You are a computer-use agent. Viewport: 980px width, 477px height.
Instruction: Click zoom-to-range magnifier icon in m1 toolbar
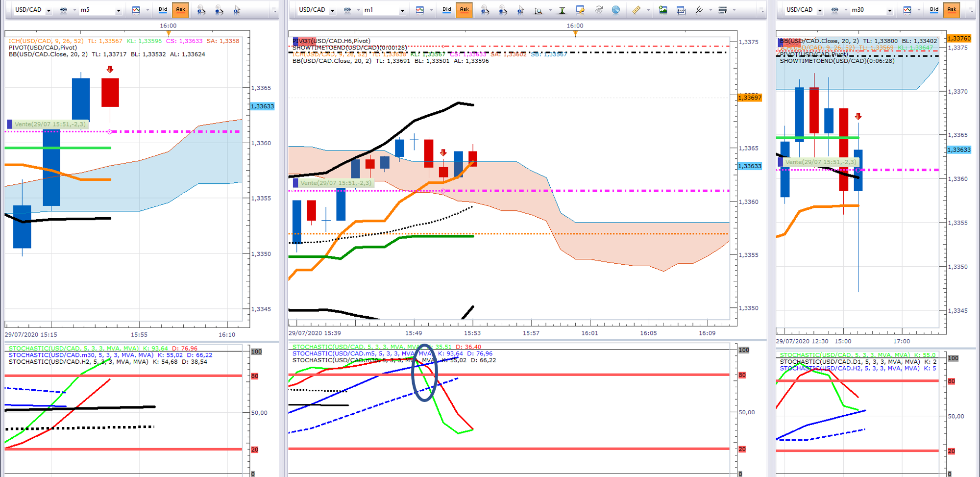(539, 10)
